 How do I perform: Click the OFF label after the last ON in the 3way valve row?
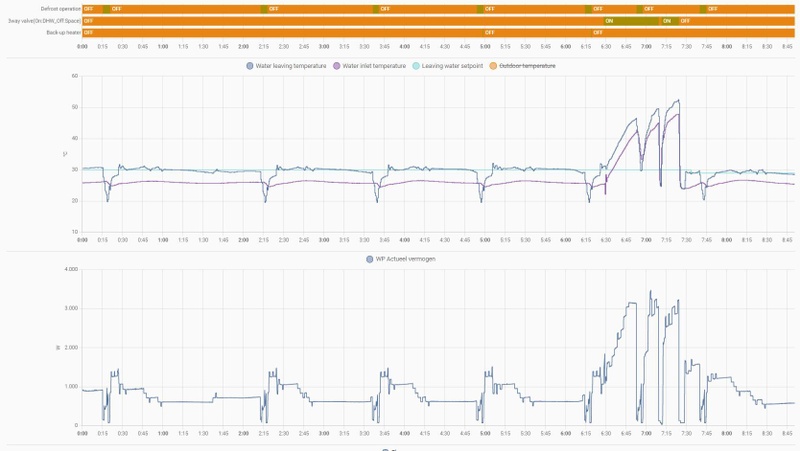(685, 21)
